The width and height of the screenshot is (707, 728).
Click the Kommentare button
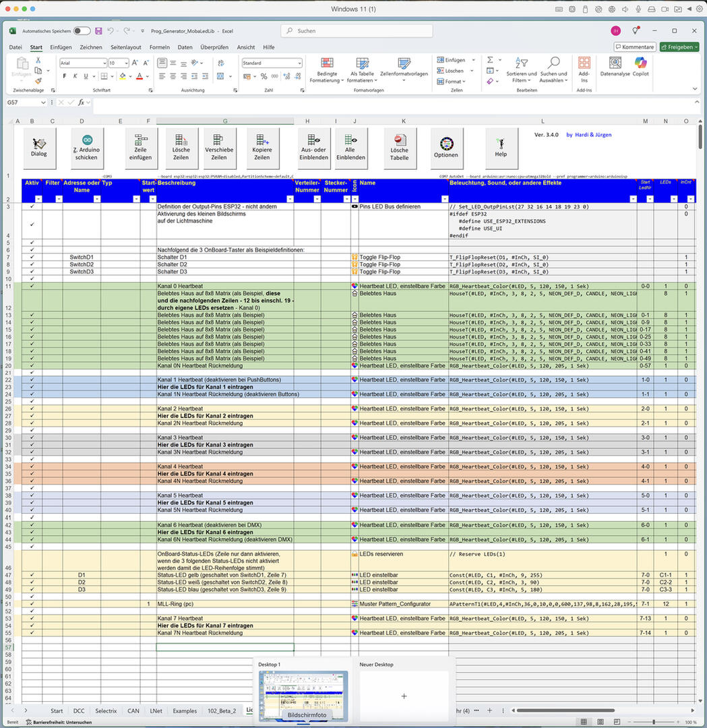[634, 47]
